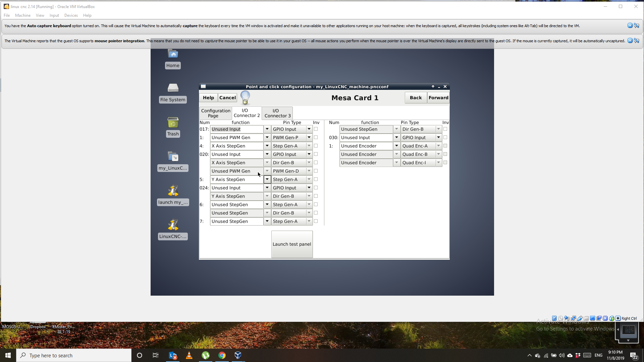Open VirtualBox Input menu
644x362 pixels.
pyautogui.click(x=54, y=15)
